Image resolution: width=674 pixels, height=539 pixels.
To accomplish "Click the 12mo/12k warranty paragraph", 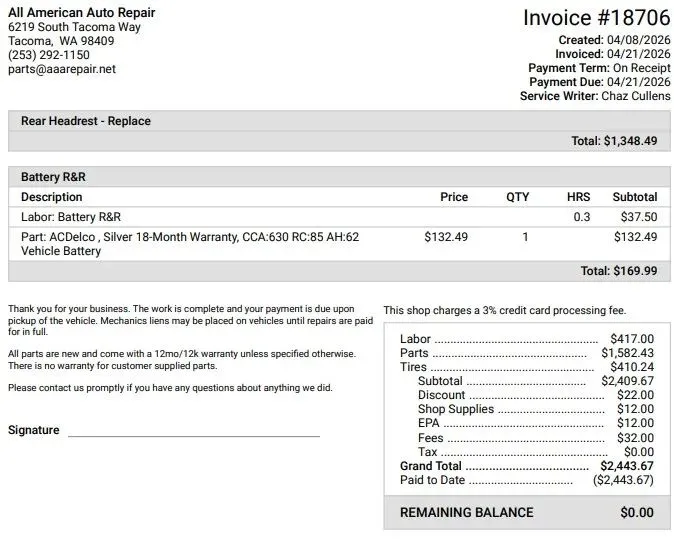I will click(x=182, y=360).
